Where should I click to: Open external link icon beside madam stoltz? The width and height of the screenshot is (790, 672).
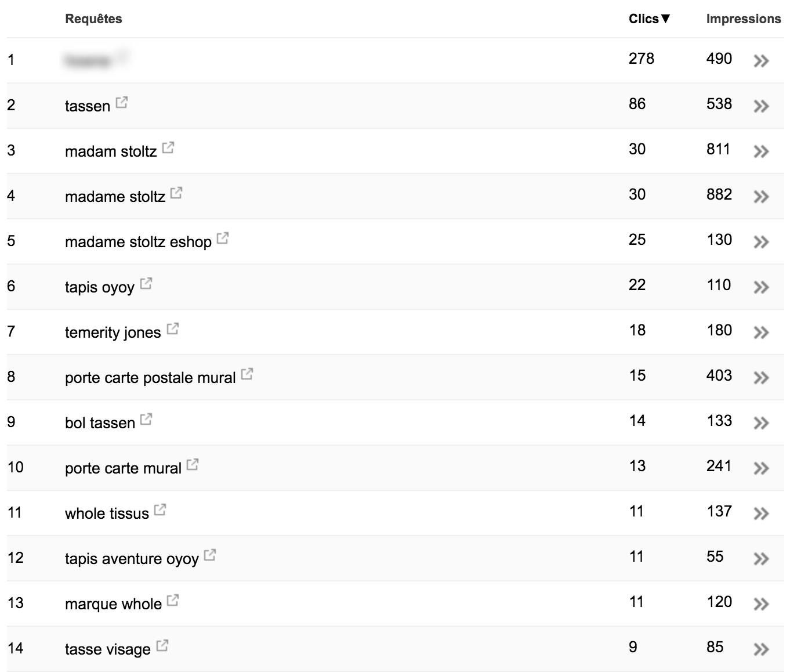168,148
